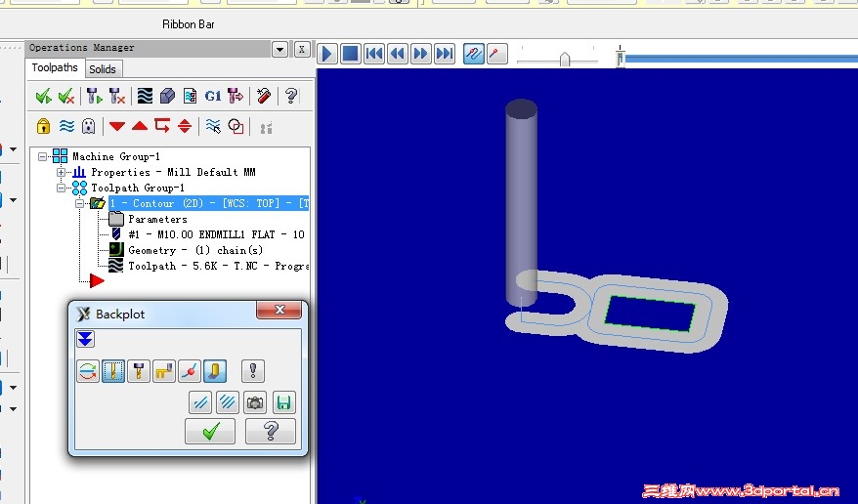Stop the backplot simulation
The height and width of the screenshot is (504, 858).
[x=350, y=54]
